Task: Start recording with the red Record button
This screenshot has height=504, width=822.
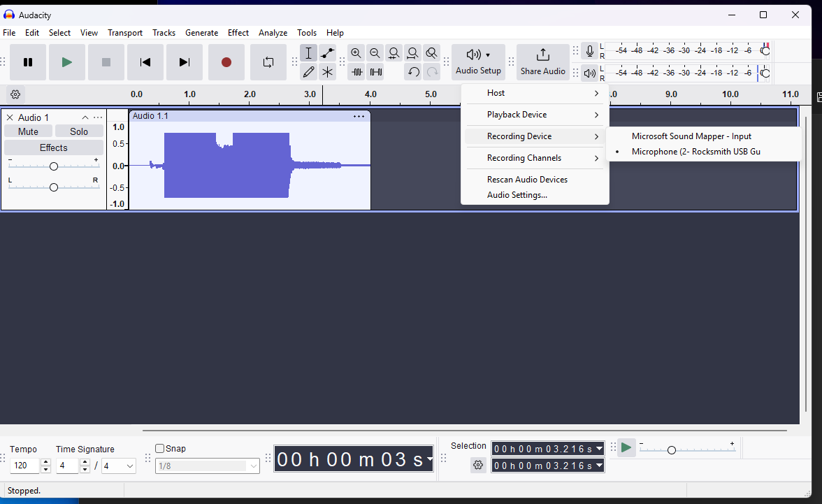Action: click(226, 62)
